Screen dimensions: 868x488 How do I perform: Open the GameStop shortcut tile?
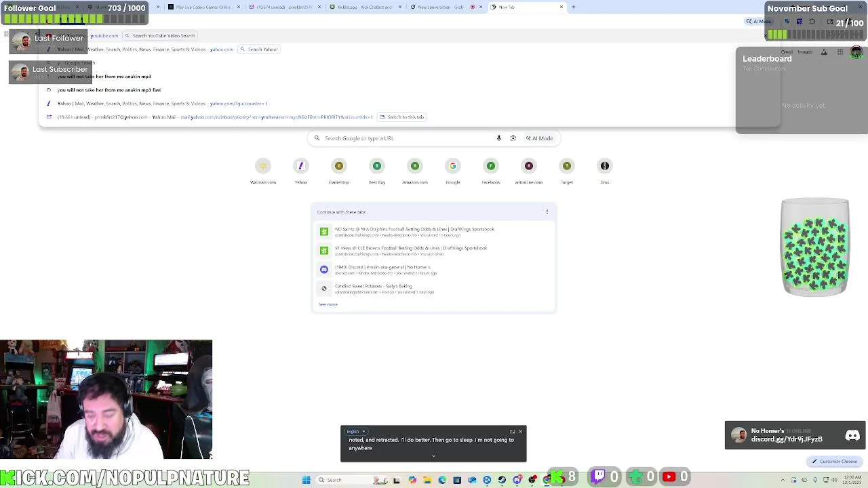(339, 171)
